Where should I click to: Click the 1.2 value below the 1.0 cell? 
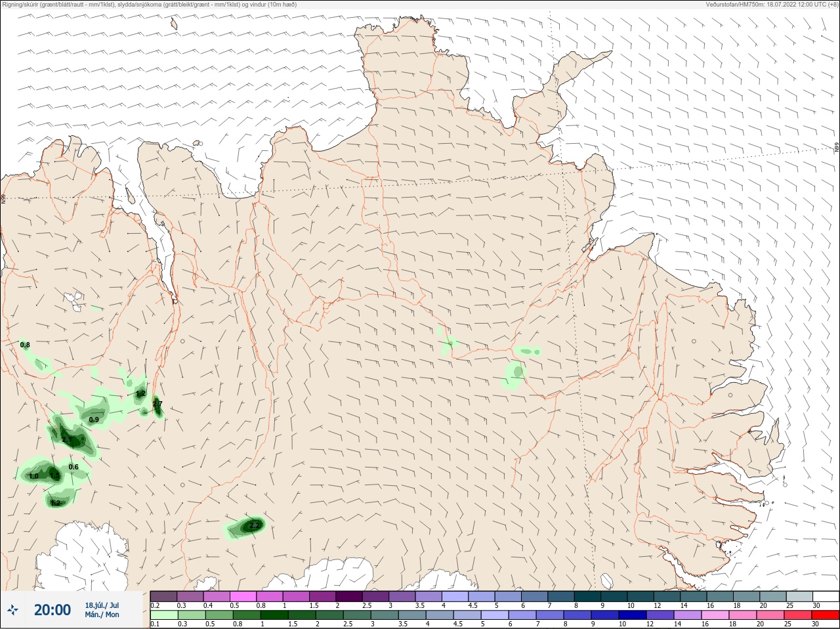(x=56, y=503)
